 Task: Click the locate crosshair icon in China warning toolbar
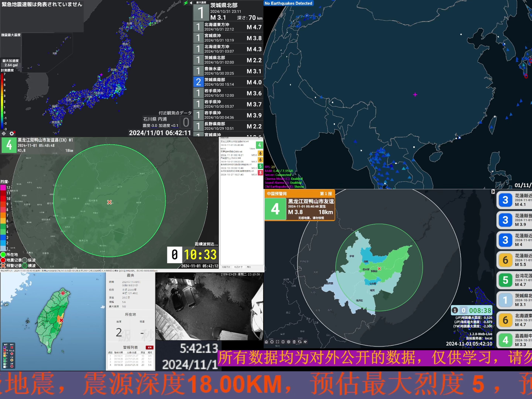(272, 342)
